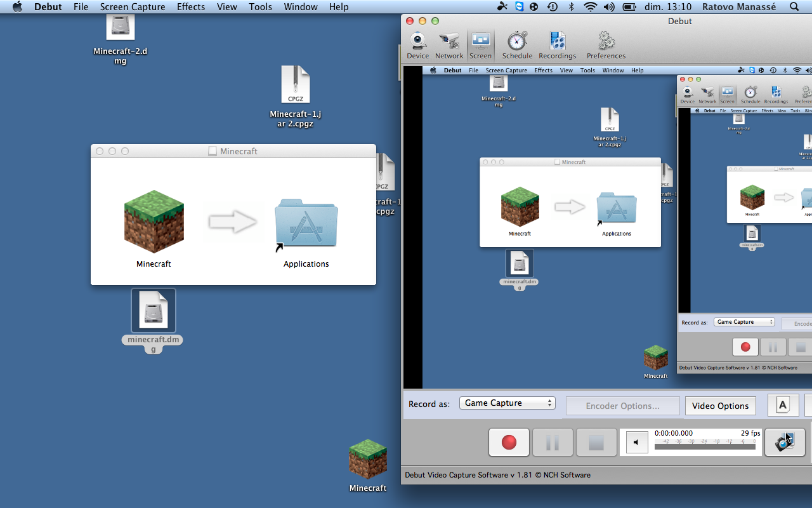Open the Time Machine menu bar icon
Screen dimensions: 812x508
coord(553,7)
